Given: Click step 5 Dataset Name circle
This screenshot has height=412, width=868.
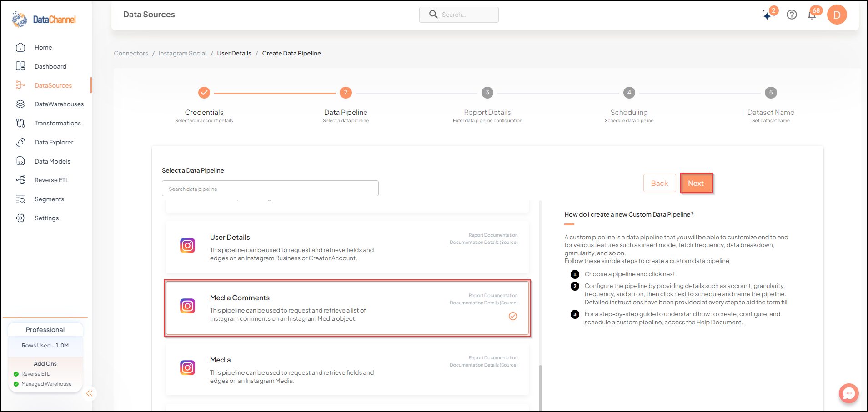Looking at the screenshot, I should pos(771,93).
